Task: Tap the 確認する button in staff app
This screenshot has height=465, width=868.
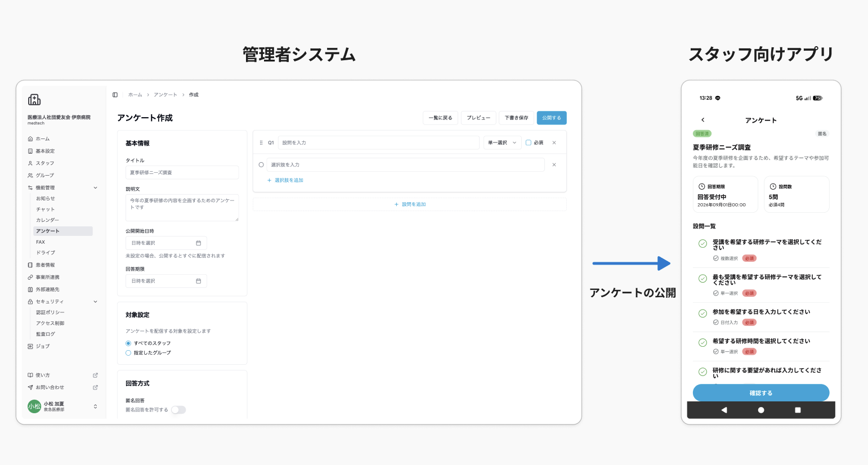Action: click(761, 393)
